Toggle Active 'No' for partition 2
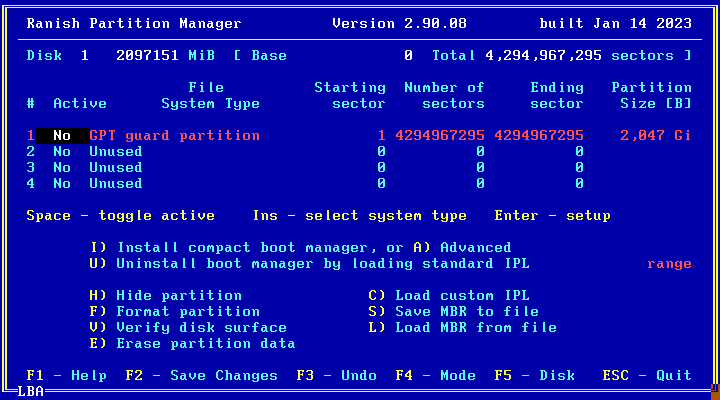720x400 pixels. click(x=62, y=151)
